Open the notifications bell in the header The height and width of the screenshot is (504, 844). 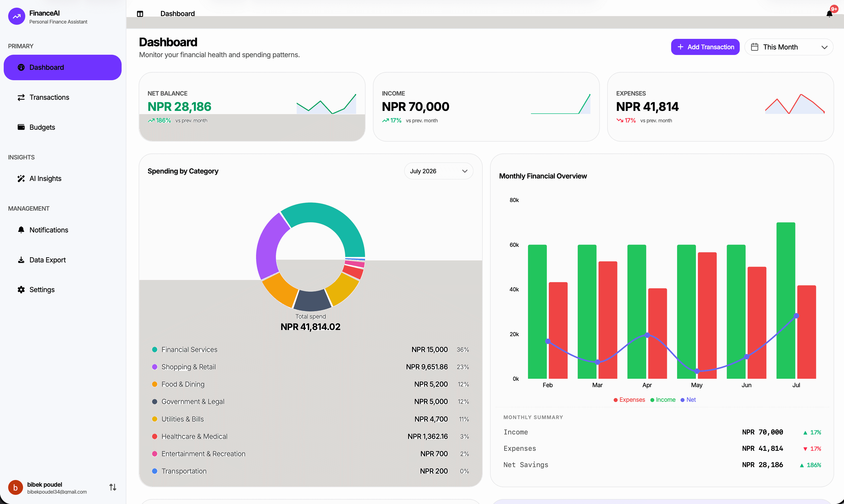[829, 14]
